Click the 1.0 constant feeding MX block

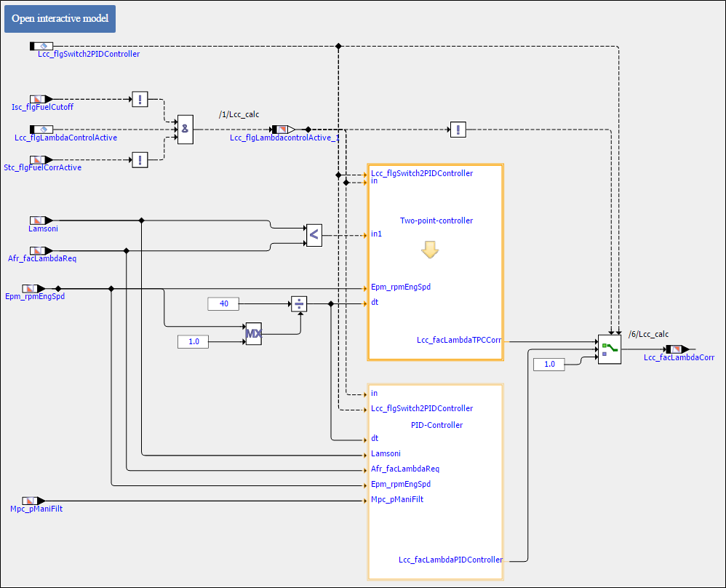(194, 341)
